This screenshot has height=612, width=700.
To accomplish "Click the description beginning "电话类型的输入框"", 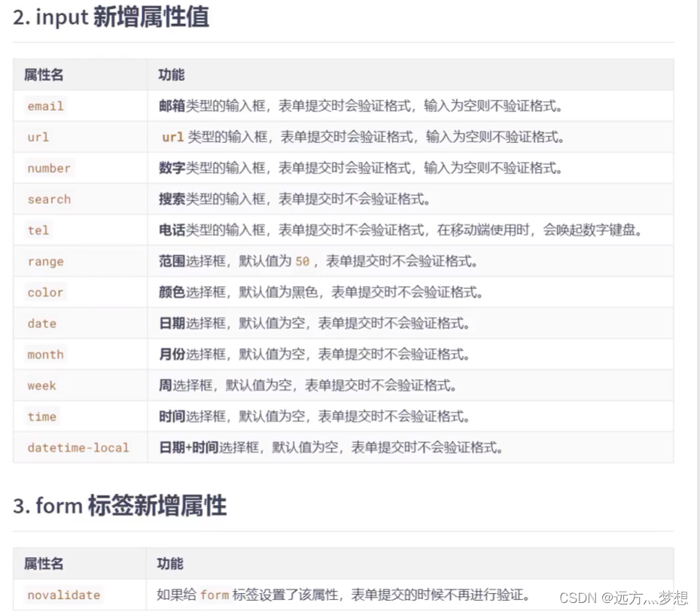I will pos(400,230).
